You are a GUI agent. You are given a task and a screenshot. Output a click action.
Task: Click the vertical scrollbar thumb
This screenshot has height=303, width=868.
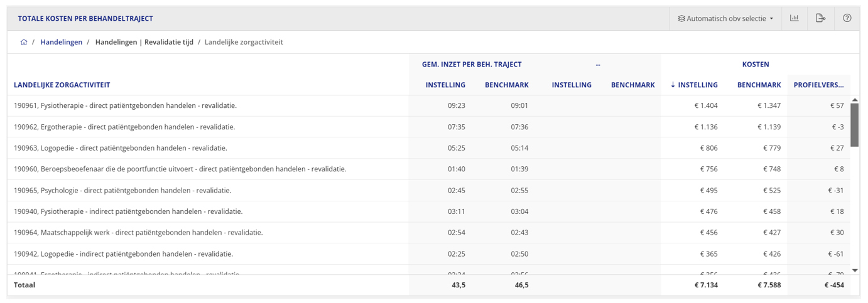click(x=855, y=125)
